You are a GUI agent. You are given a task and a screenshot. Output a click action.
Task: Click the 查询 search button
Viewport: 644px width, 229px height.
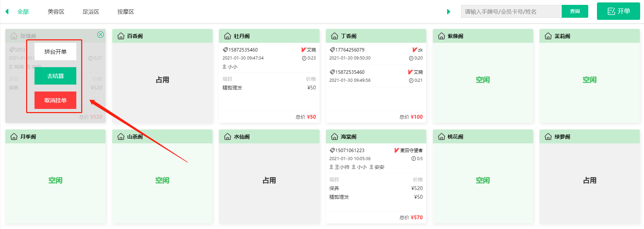click(575, 11)
